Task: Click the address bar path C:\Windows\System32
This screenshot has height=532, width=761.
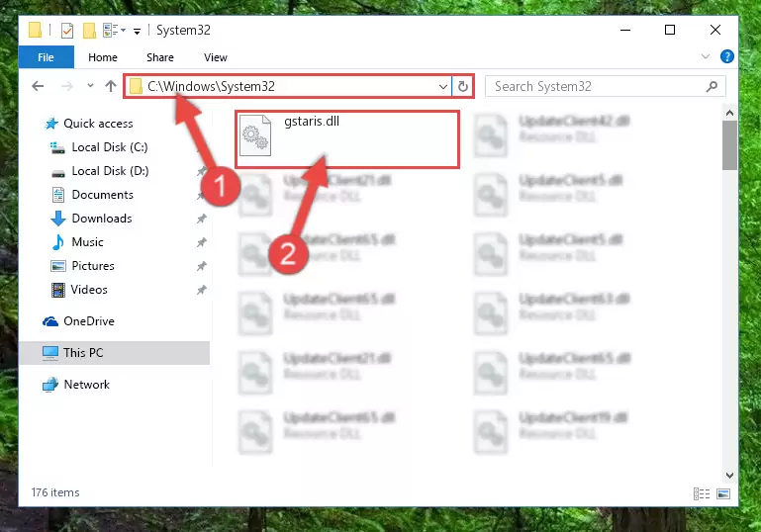Action: click(x=211, y=86)
